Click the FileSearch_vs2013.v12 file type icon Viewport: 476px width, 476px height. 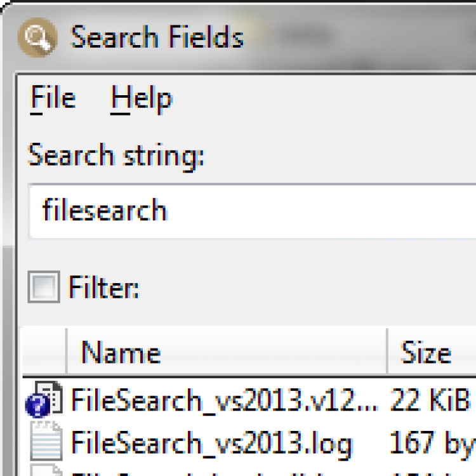[43, 400]
